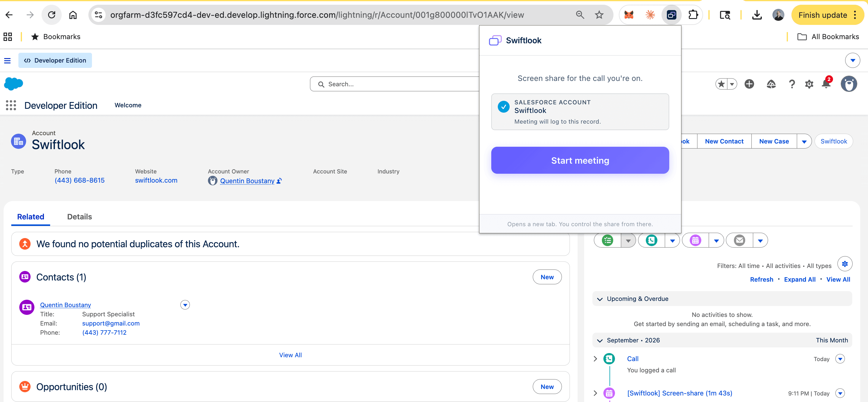Click the browser reload button

pos(52,15)
